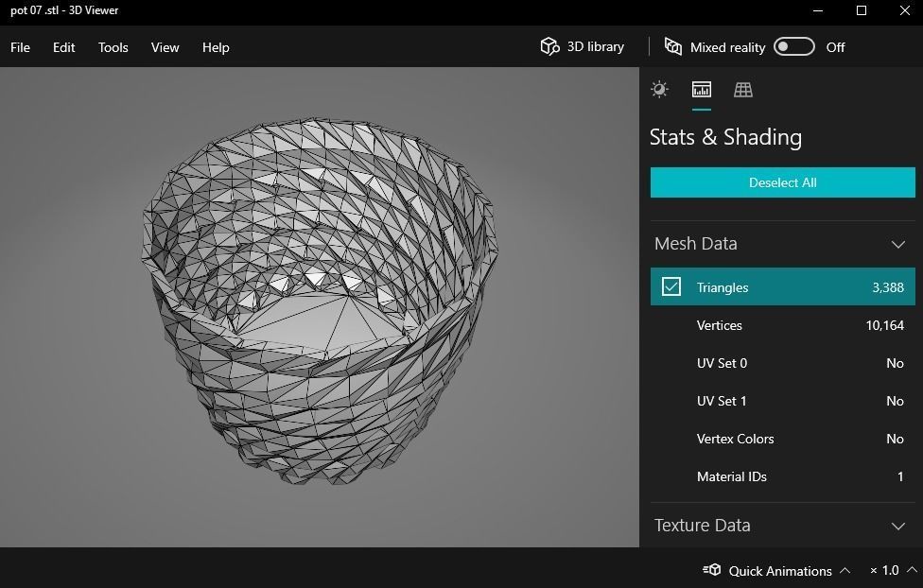Toggle the Mixed reality switch
The image size is (923, 588).
[794, 46]
